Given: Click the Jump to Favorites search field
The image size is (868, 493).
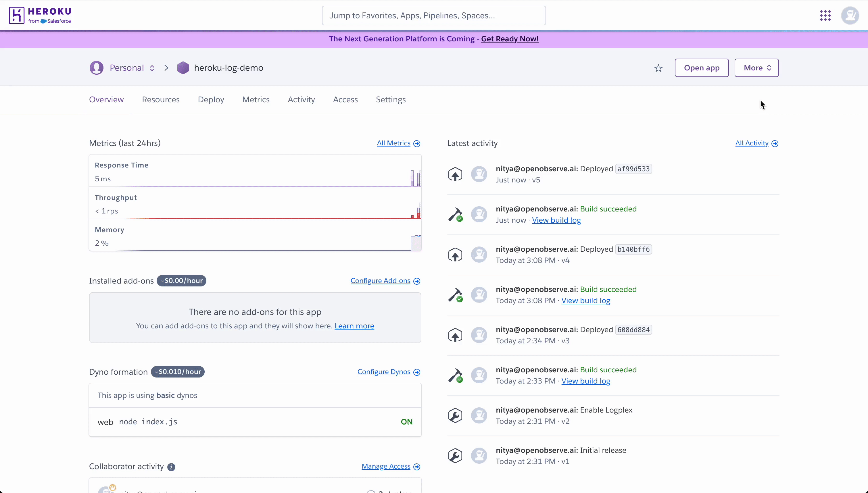Looking at the screenshot, I should pyautogui.click(x=433, y=15).
